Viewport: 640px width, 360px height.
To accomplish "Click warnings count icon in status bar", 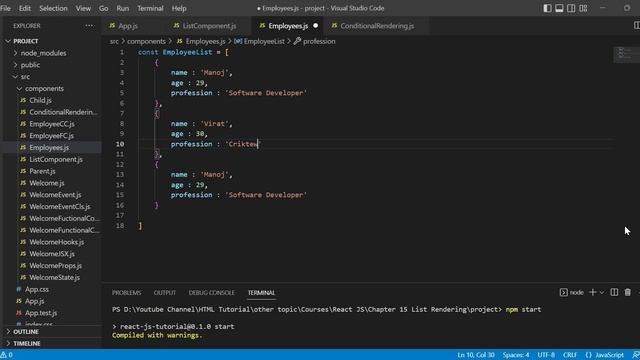I will (7, 355).
